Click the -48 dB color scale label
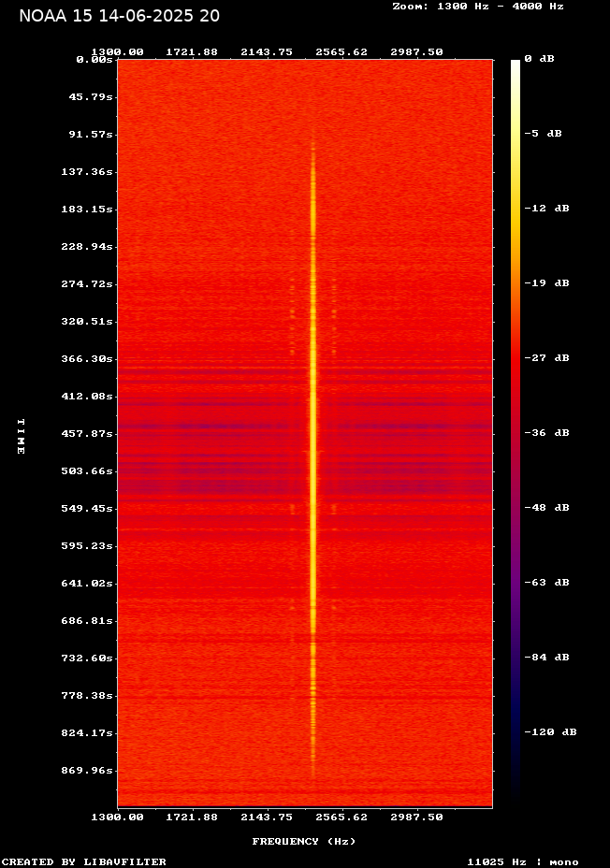 546,508
